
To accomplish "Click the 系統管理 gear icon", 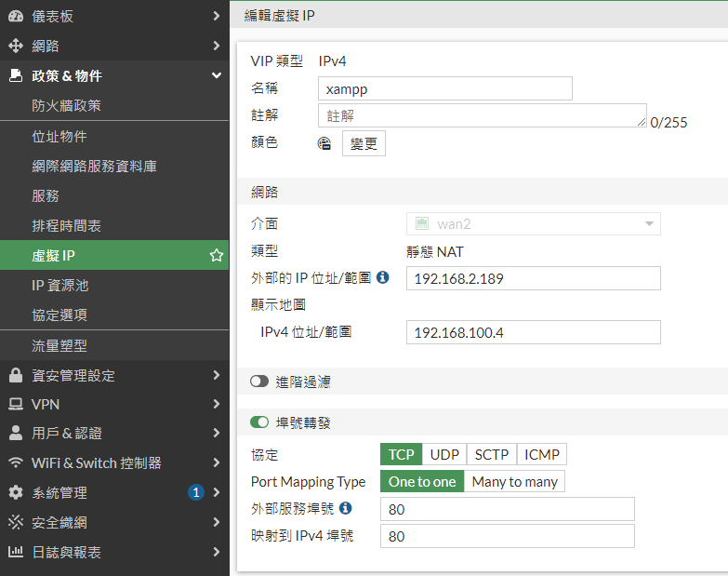I will click(16, 492).
